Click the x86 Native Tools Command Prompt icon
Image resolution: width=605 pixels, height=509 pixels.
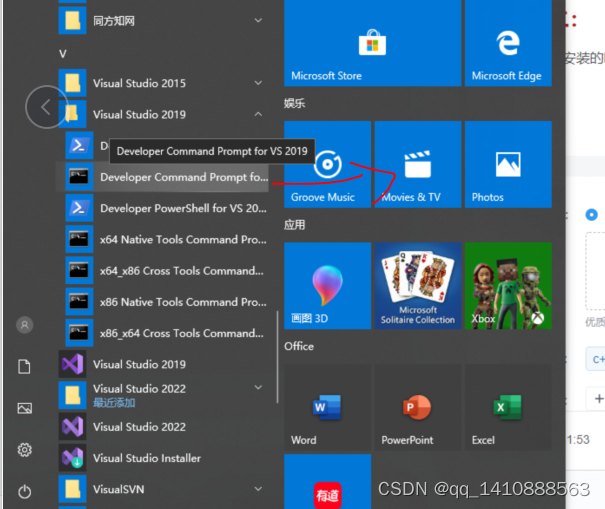click(79, 302)
